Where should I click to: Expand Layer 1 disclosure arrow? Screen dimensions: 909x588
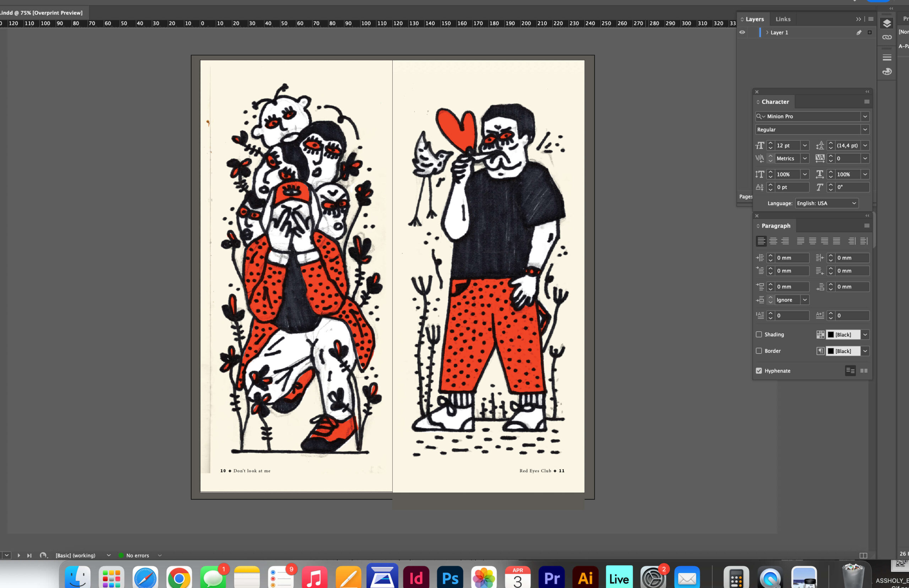[767, 32]
